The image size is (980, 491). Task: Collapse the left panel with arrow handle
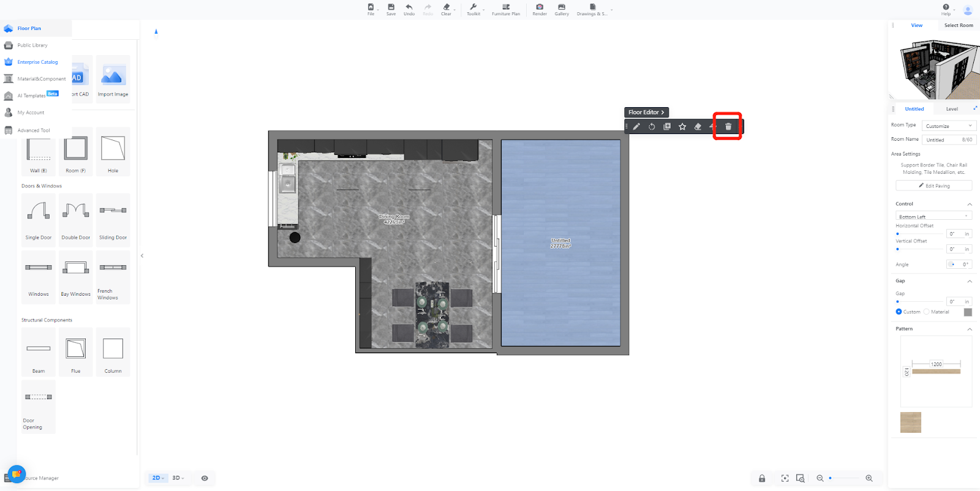[x=142, y=256]
